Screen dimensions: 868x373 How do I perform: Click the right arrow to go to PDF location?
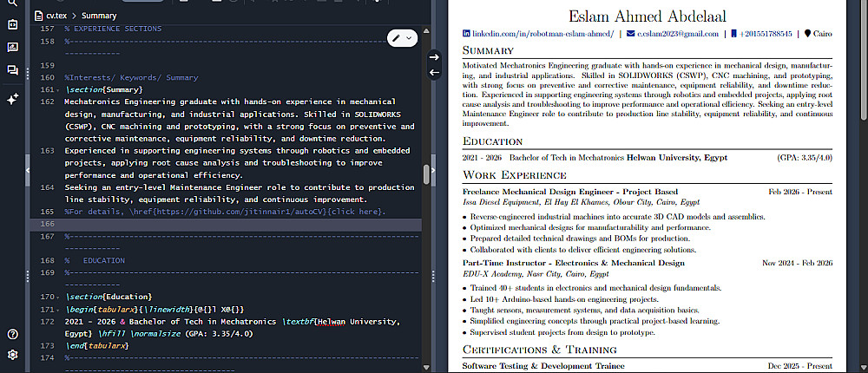coord(435,57)
